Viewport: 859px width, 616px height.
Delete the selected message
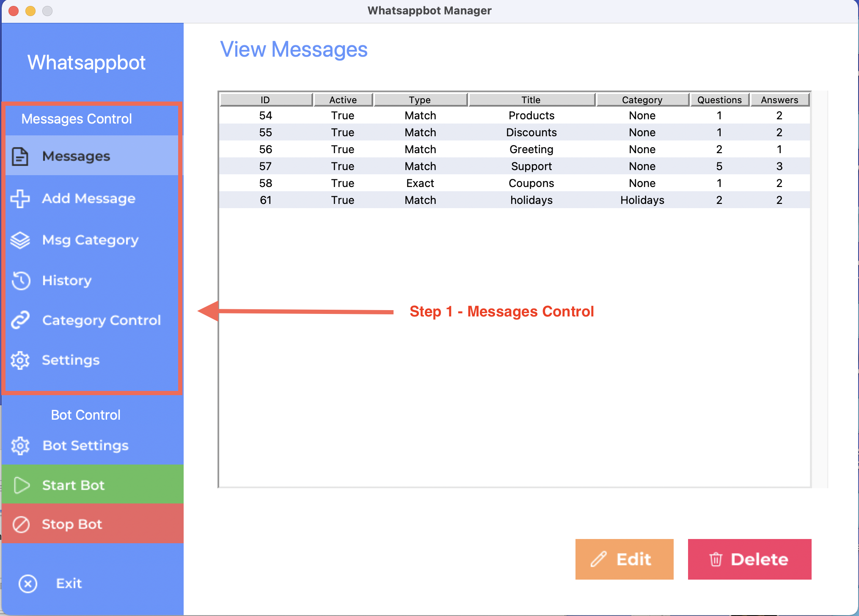click(x=750, y=559)
